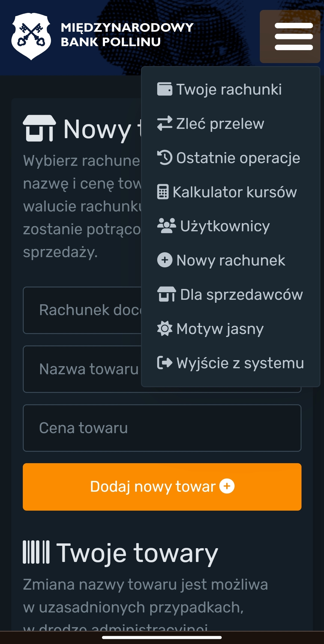Focus the Cena towaru input field
This screenshot has height=644, width=324.
click(x=162, y=428)
